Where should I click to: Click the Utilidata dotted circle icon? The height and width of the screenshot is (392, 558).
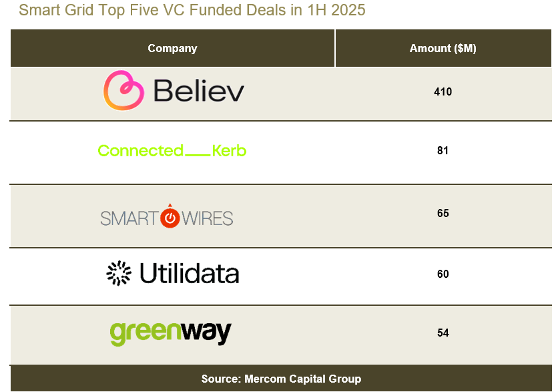tap(119, 273)
